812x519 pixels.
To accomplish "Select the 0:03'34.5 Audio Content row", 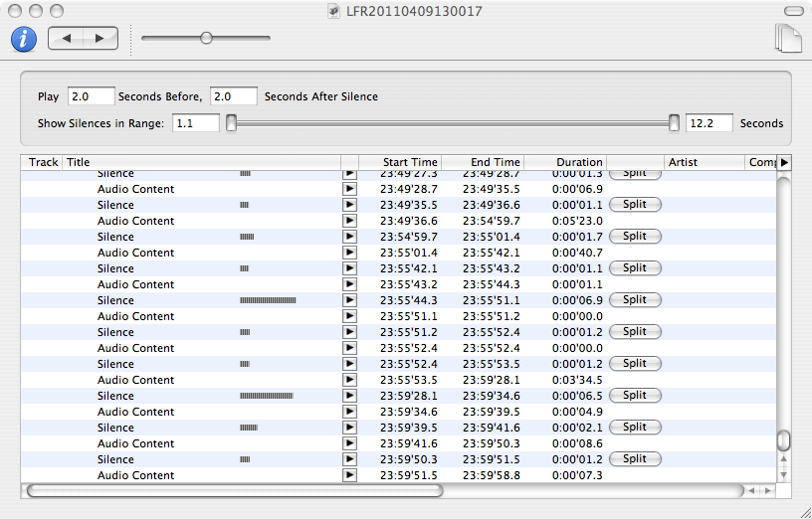I will [399, 380].
